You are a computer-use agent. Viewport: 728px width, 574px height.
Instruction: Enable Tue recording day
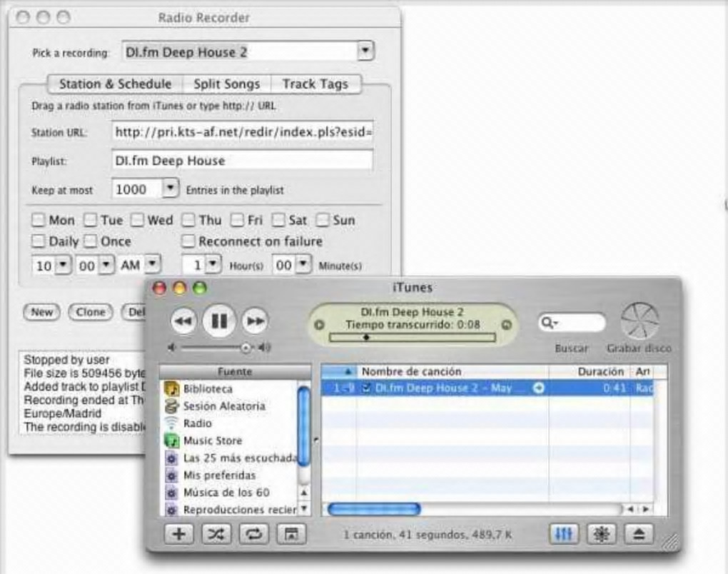coord(90,220)
